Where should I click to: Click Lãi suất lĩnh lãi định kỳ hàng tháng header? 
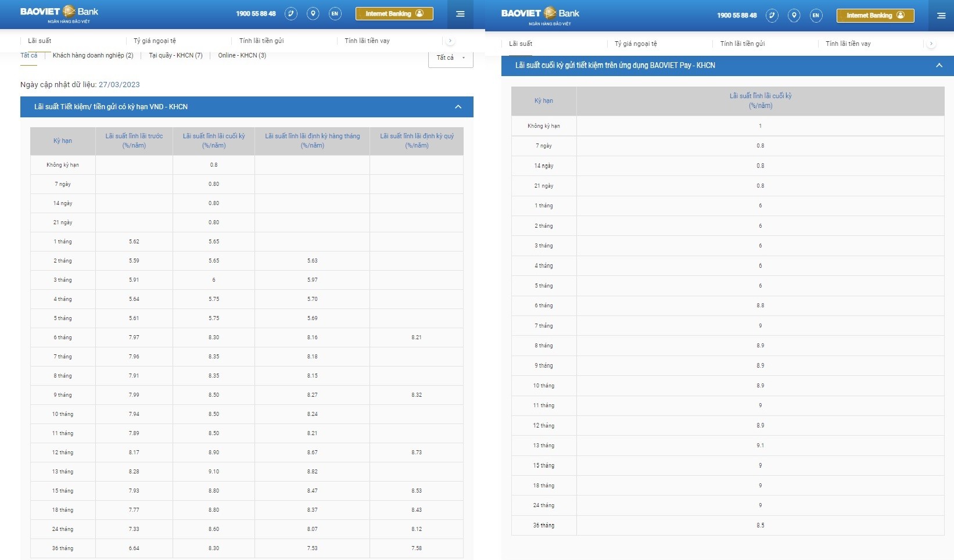click(x=313, y=141)
